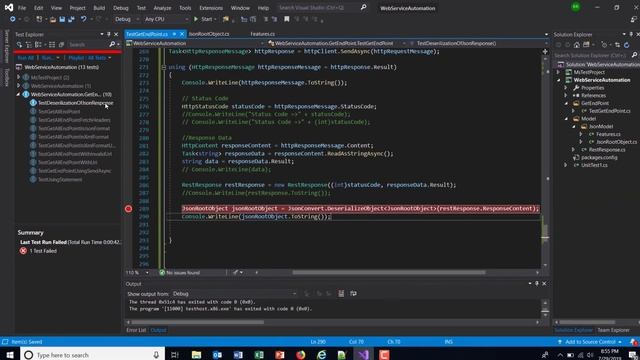This screenshot has width=640, height=360.
Task: Click Solution Explorer search magnifier icon
Action: 634,55
